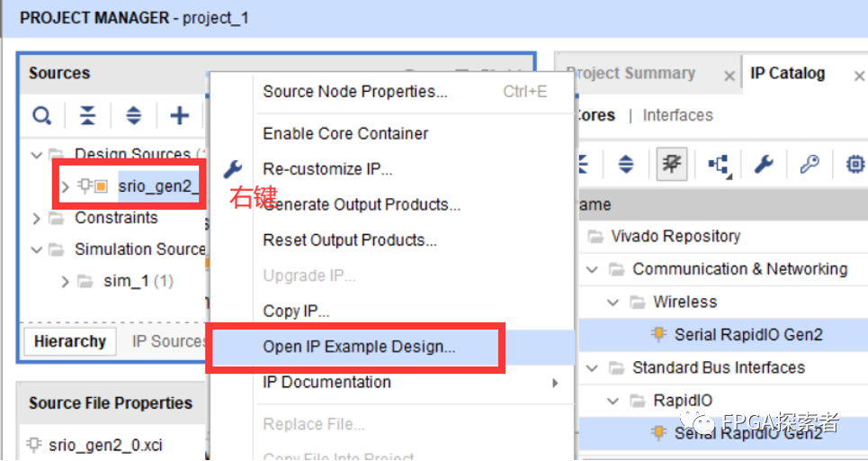
Task: Toggle the IP Catalog filter icon
Action: (672, 164)
